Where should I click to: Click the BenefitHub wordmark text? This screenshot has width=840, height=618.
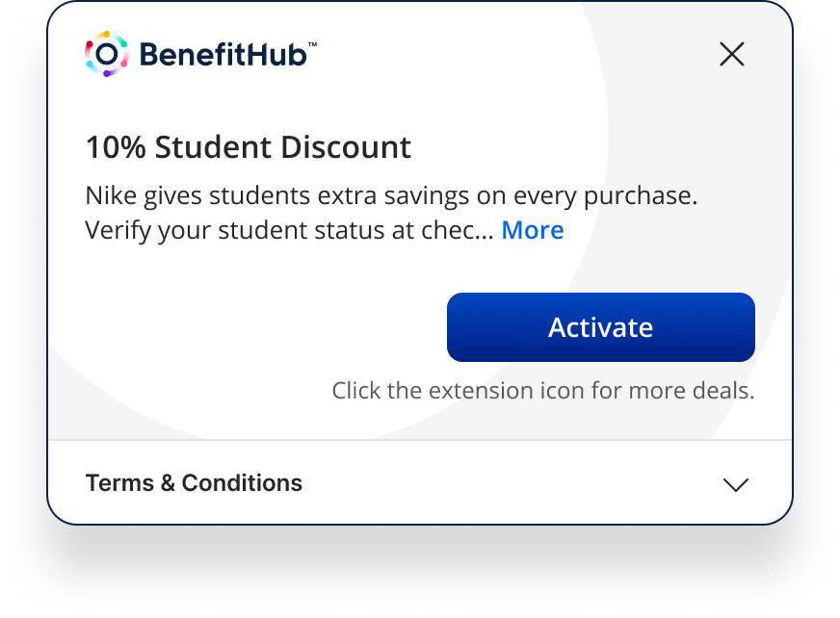tap(223, 54)
